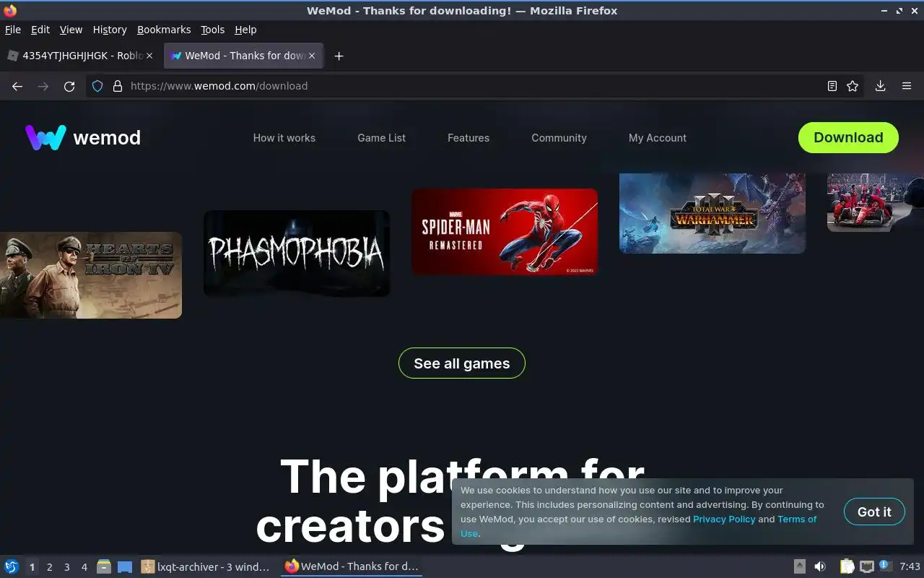Viewport: 924px width, 578px height.
Task: Click the WeMod logo
Action: click(83, 137)
